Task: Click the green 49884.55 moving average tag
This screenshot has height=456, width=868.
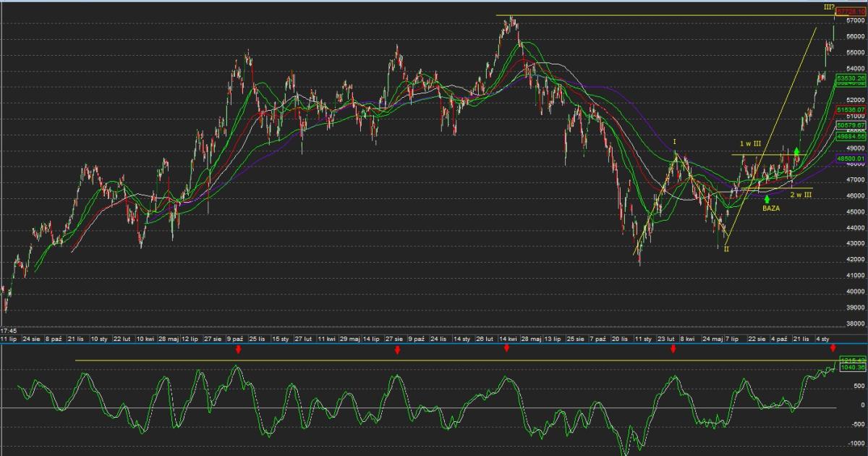Action: 851,136
